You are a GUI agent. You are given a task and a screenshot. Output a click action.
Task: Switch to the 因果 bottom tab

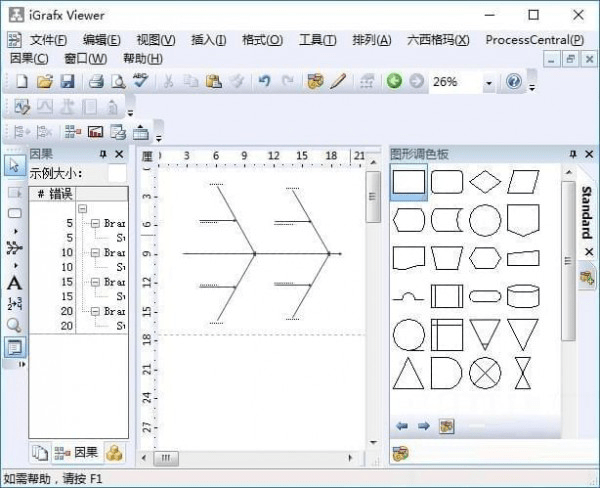click(76, 453)
